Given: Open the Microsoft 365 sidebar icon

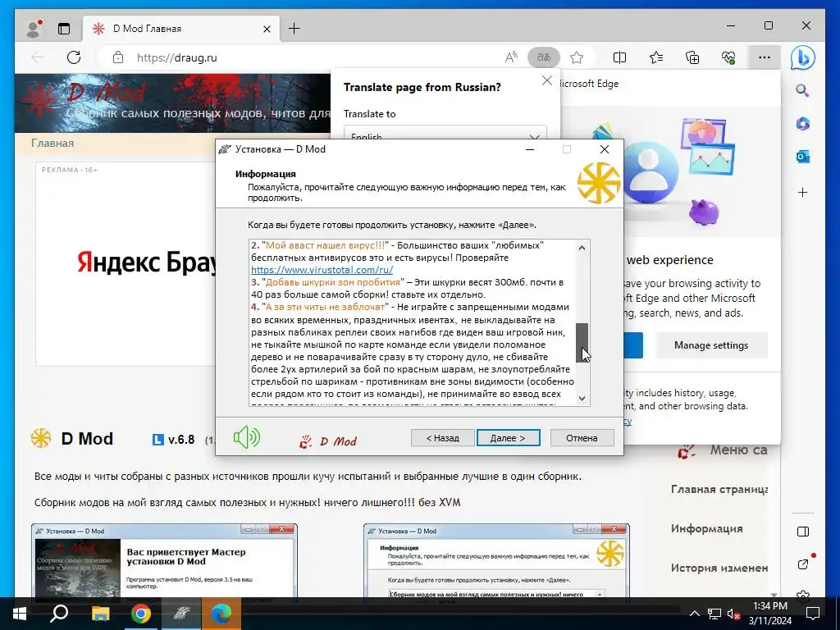Looking at the screenshot, I should 802,124.
